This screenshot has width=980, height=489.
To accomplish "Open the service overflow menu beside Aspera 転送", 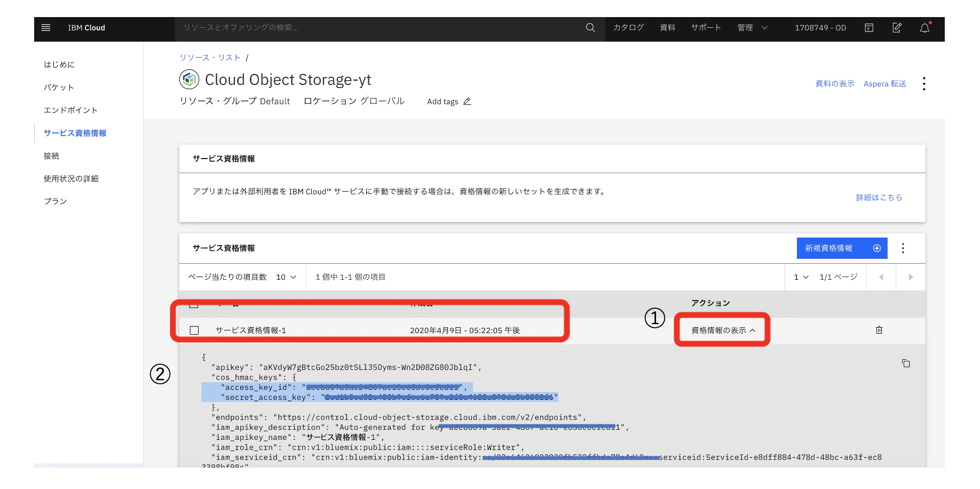I will tap(924, 84).
